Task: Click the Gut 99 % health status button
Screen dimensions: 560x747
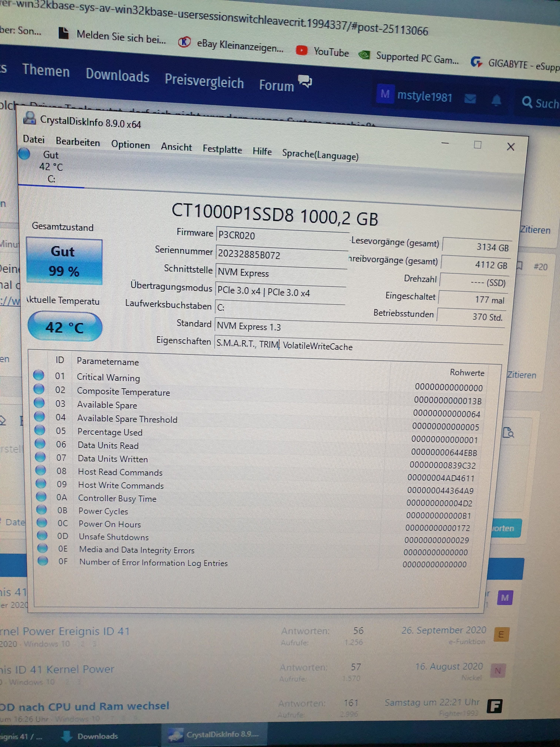Action: 64,261
